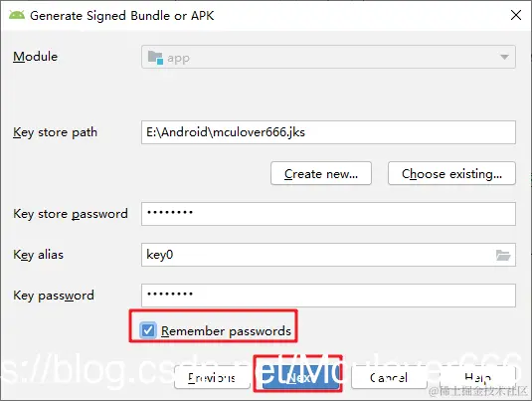Click the Key store path label
Viewport: 532px width, 401px height.
[x=55, y=132]
